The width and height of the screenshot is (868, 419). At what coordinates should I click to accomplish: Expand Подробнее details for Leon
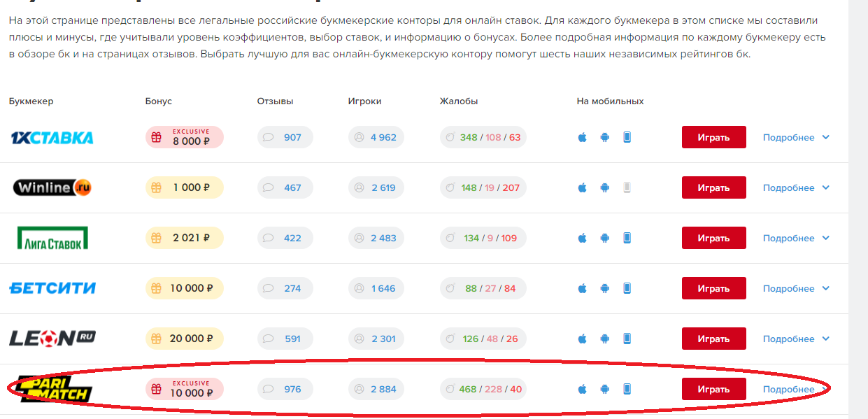pyautogui.click(x=795, y=339)
